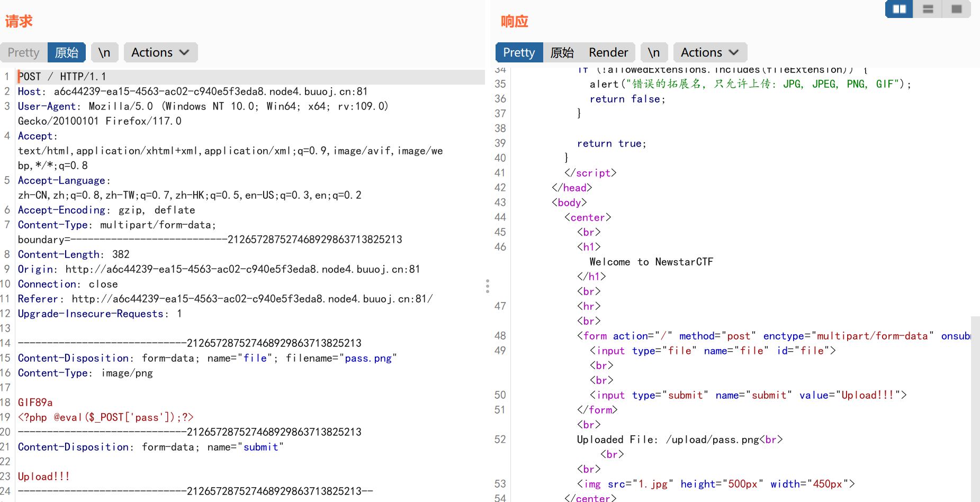Click 'return true;' line in response

[x=612, y=143]
